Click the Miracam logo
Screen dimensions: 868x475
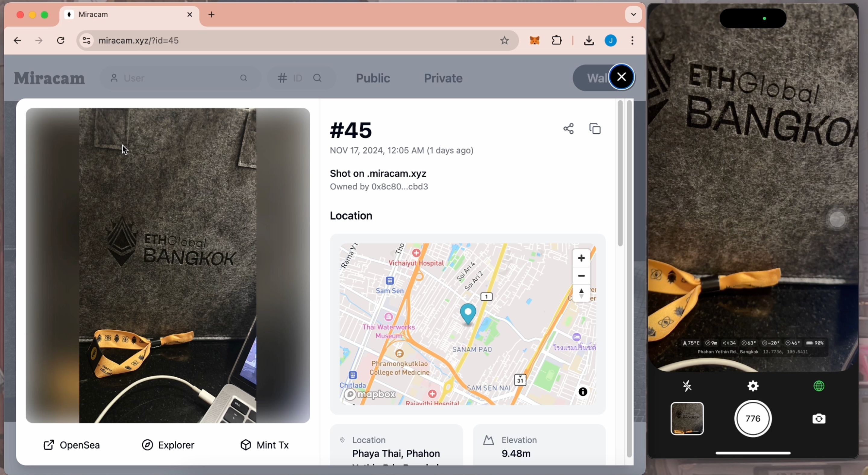pyautogui.click(x=49, y=78)
